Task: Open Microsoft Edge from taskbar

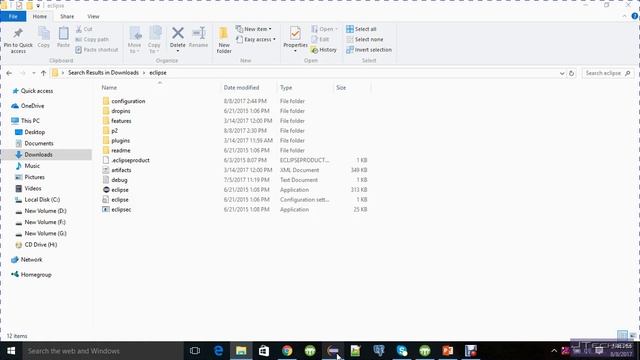Action: pyautogui.click(x=218, y=351)
